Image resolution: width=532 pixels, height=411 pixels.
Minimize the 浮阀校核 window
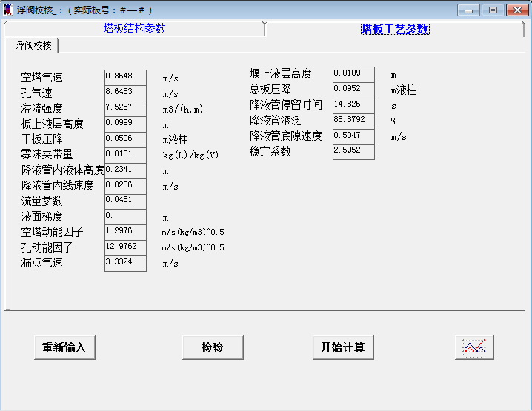point(468,10)
